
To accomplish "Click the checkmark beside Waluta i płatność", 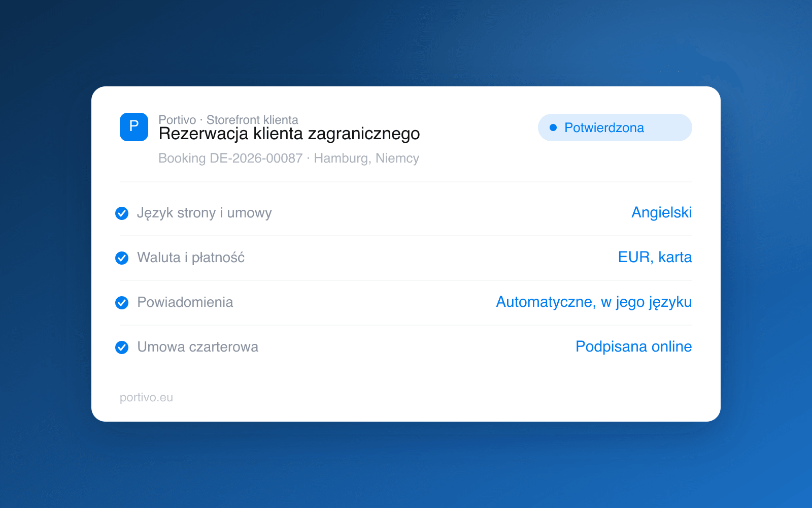I will coord(122,258).
